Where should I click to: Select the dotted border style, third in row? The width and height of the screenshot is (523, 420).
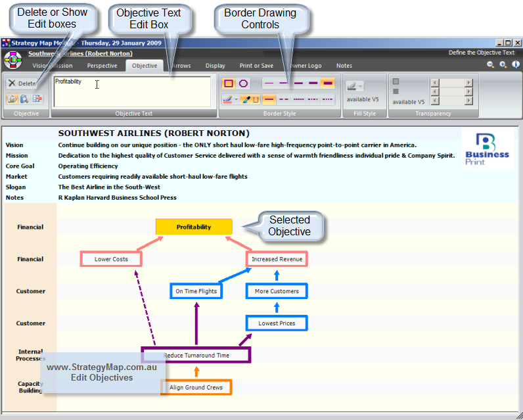298,99
